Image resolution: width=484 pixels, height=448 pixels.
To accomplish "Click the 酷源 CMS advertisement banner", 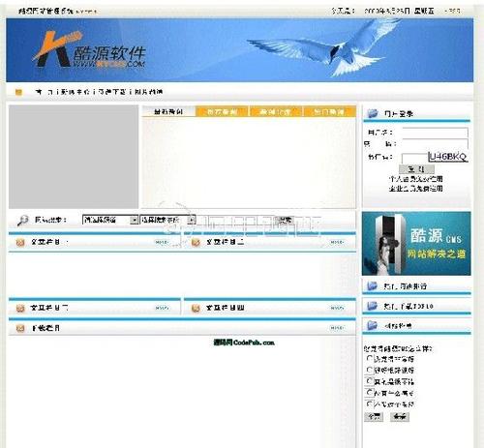I will click(416, 244).
